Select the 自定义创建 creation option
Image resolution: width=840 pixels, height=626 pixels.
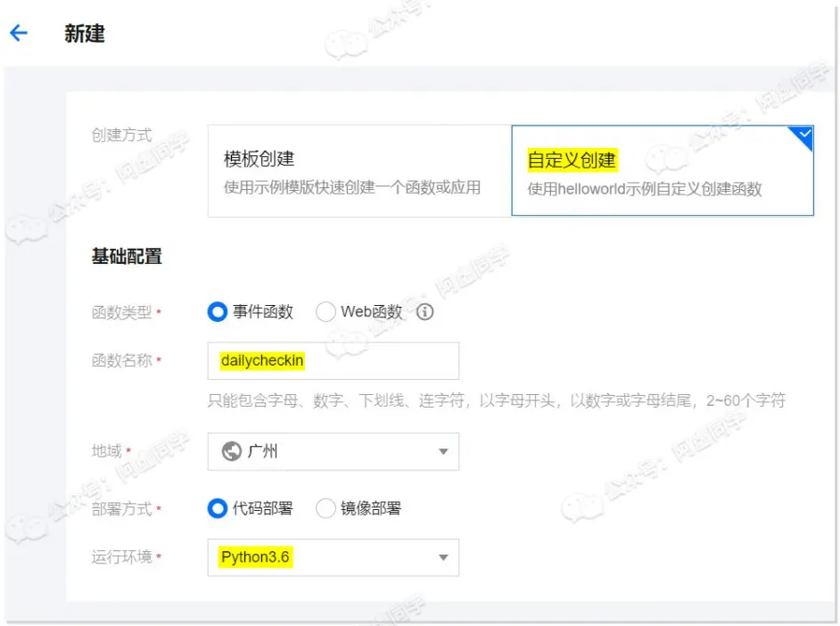pos(662,170)
